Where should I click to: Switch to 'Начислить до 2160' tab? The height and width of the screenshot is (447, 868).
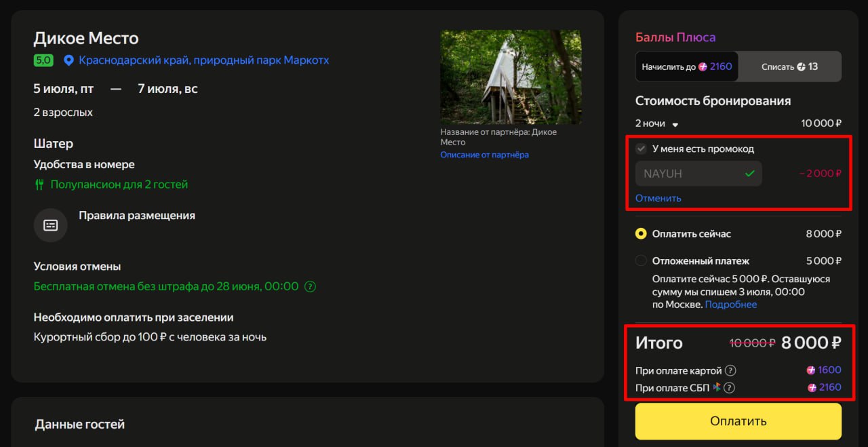pos(686,66)
